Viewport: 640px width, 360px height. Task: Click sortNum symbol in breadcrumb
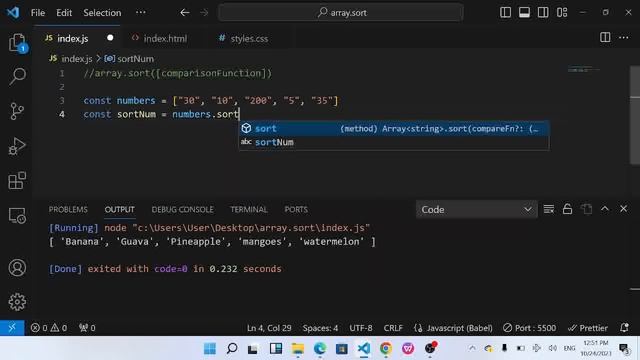tap(136, 59)
